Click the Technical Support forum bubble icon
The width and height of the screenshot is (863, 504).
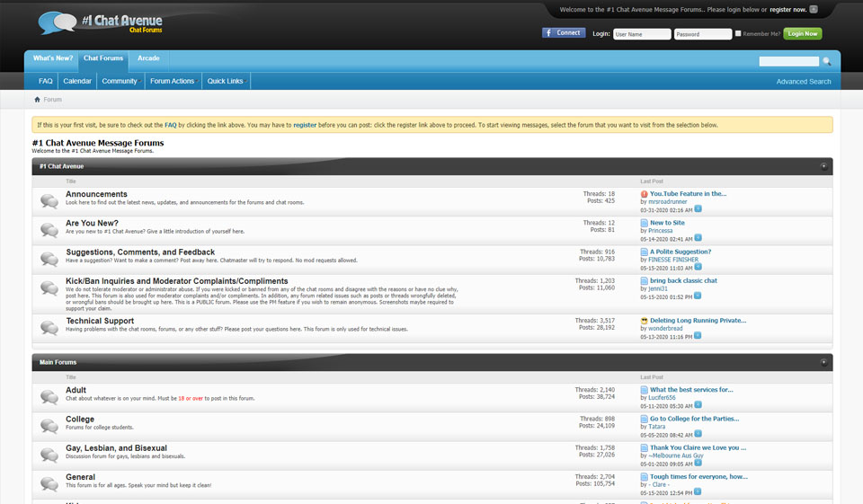point(49,328)
